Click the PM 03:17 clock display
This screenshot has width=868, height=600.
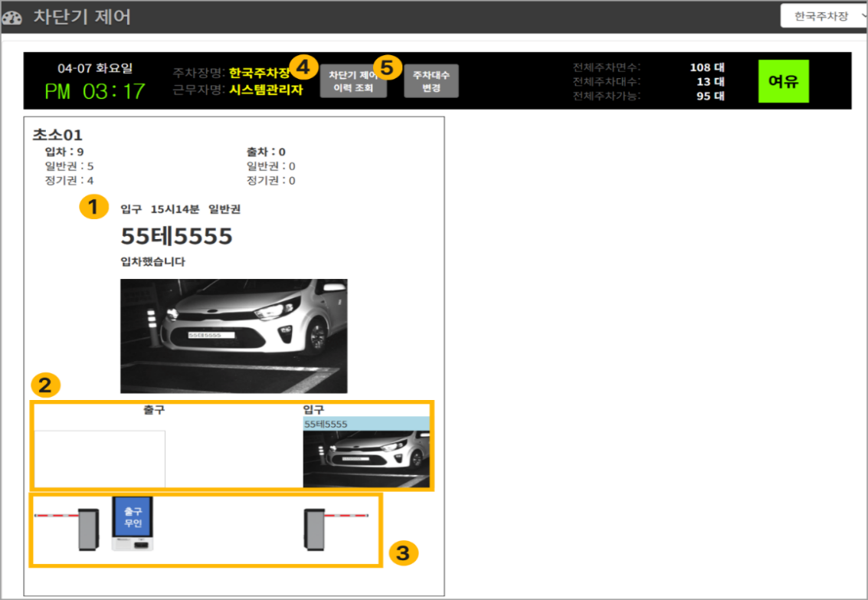95,91
